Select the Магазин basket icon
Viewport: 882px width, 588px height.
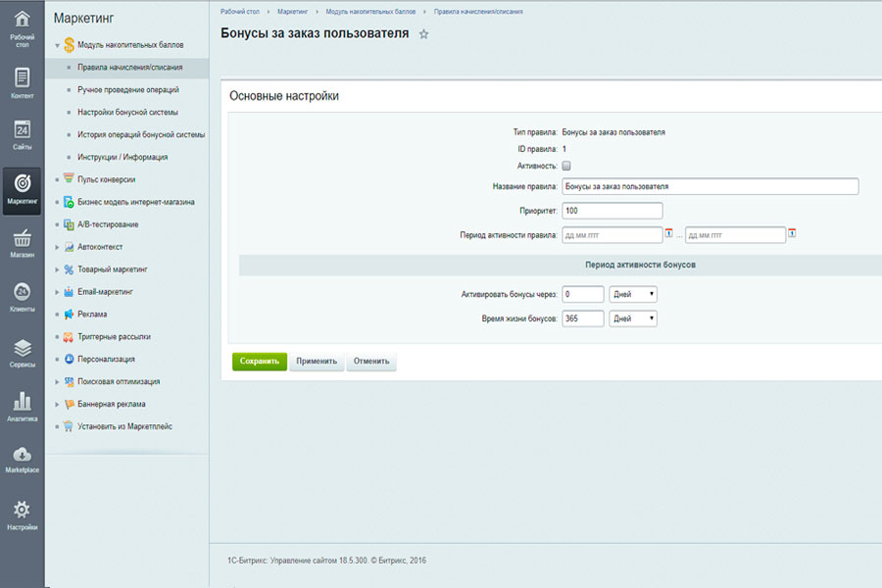22,239
